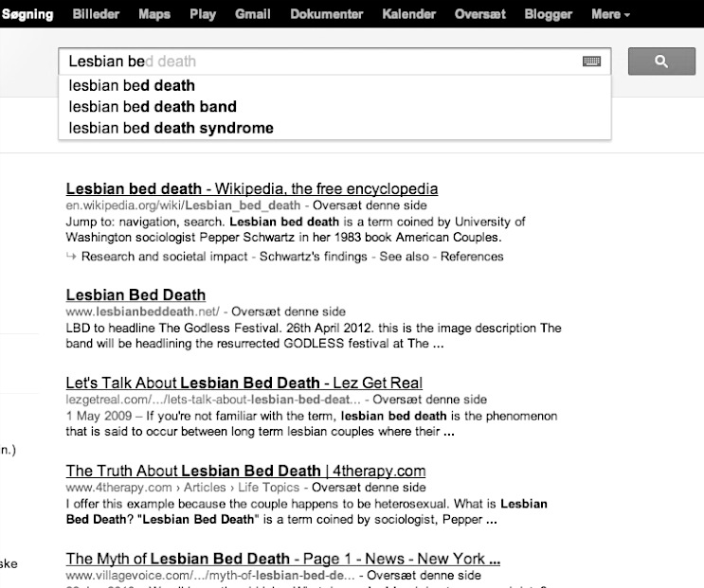Expand the Mere dropdown menu
Image resolution: width=704 pixels, height=588 pixels.
[x=610, y=14]
